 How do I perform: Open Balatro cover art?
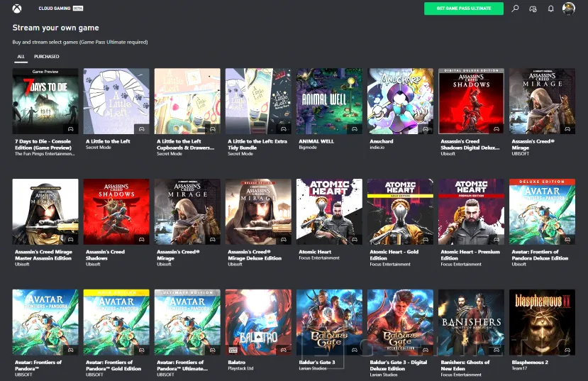(258, 322)
